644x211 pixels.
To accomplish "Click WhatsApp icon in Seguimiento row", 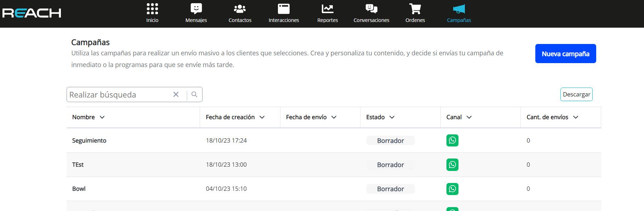I will pyautogui.click(x=452, y=140).
